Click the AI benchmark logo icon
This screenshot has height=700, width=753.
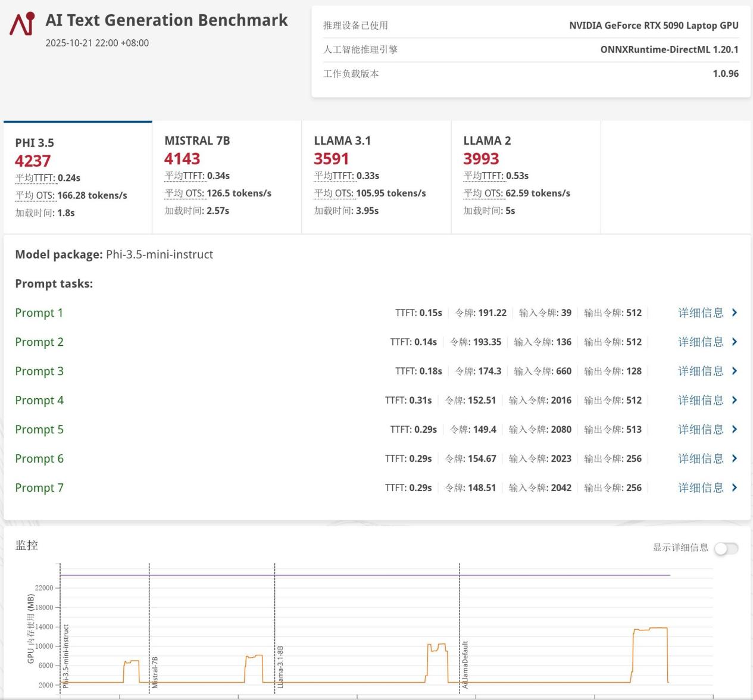pyautogui.click(x=23, y=24)
